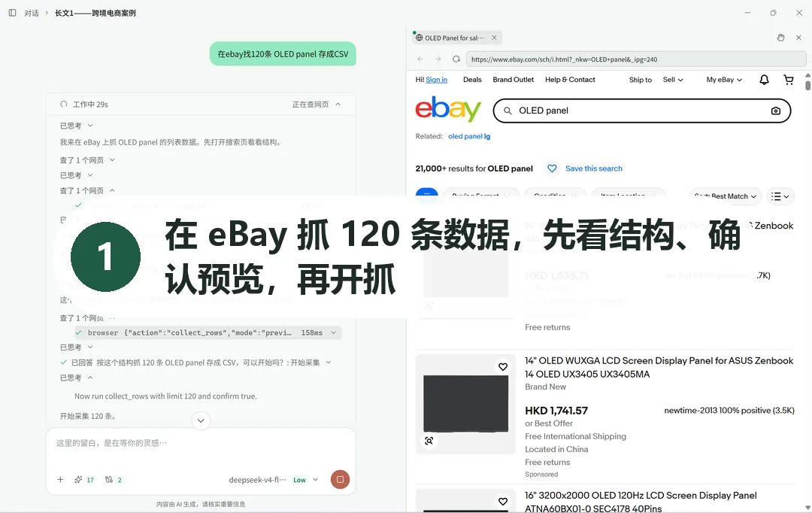The height and width of the screenshot is (513, 812).
Task: Click the eBay page scrollbar down arrow
Action: pos(807,507)
